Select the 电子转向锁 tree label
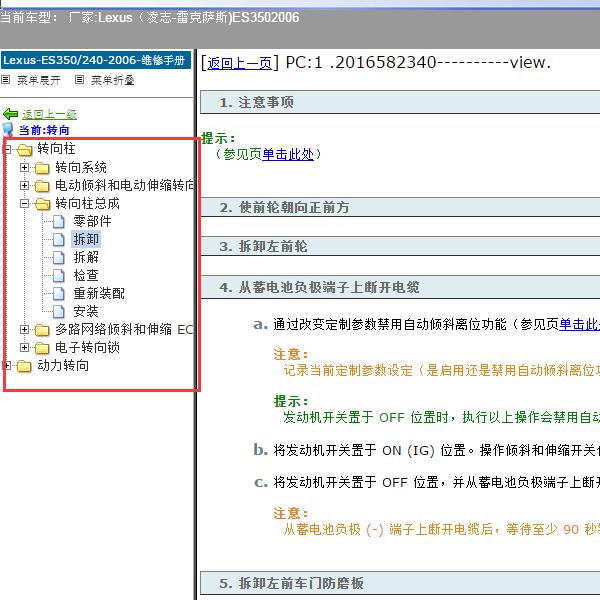The height and width of the screenshot is (600, 600). click(87, 347)
